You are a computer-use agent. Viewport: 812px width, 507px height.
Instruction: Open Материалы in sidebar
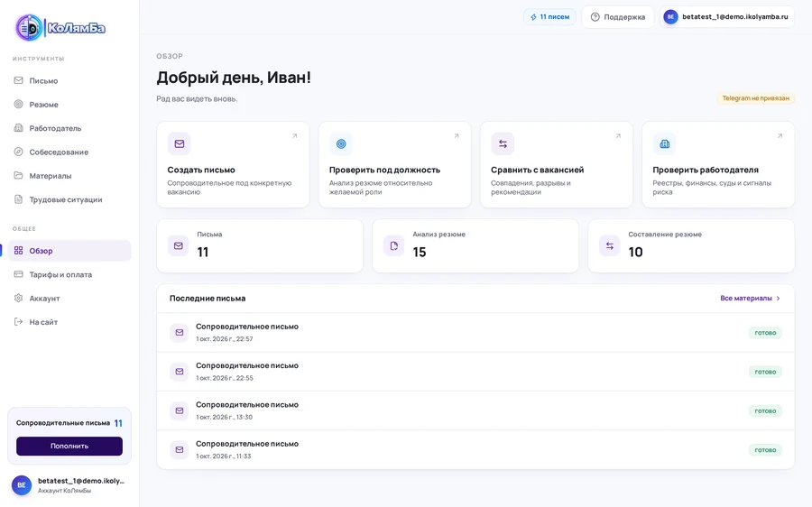(x=69, y=176)
